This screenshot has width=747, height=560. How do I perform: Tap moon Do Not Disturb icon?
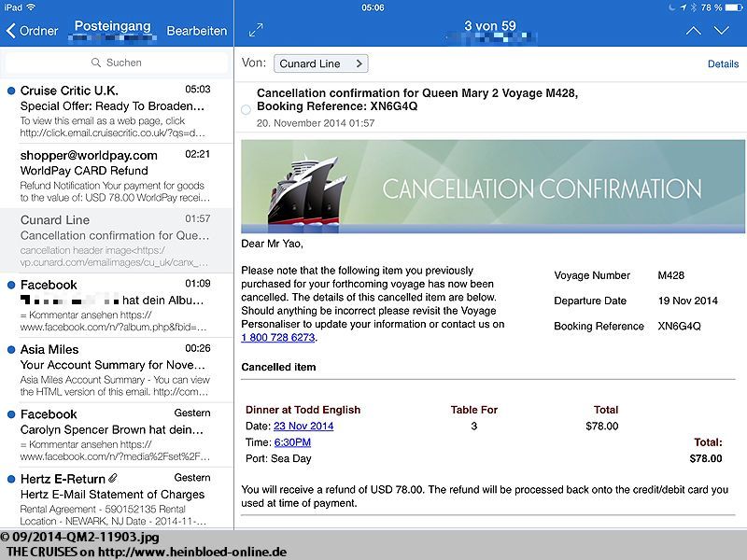tap(671, 7)
